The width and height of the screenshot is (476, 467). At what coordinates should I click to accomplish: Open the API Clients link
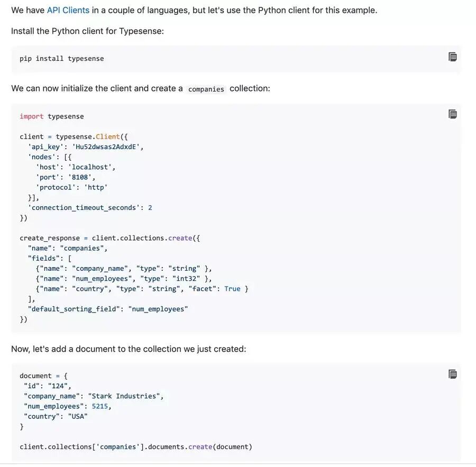click(x=68, y=11)
